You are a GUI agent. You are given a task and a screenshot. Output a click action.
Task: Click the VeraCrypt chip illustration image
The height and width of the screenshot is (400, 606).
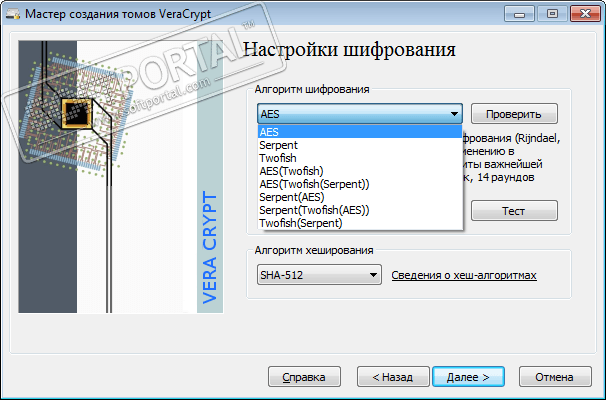coord(121,177)
